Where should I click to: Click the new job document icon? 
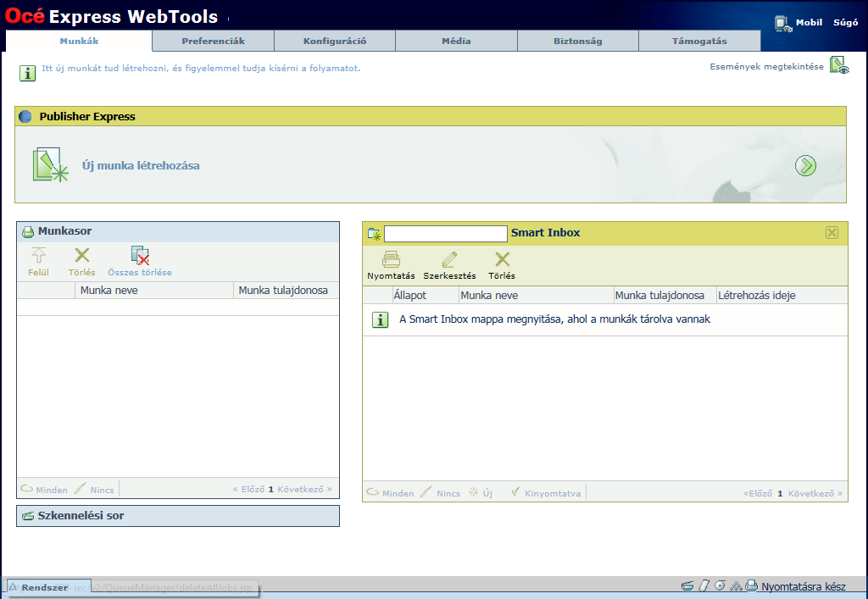pos(50,165)
